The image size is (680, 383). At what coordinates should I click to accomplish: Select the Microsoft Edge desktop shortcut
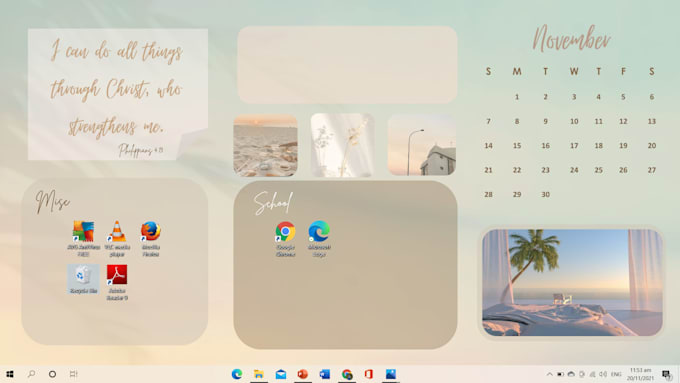pos(319,238)
